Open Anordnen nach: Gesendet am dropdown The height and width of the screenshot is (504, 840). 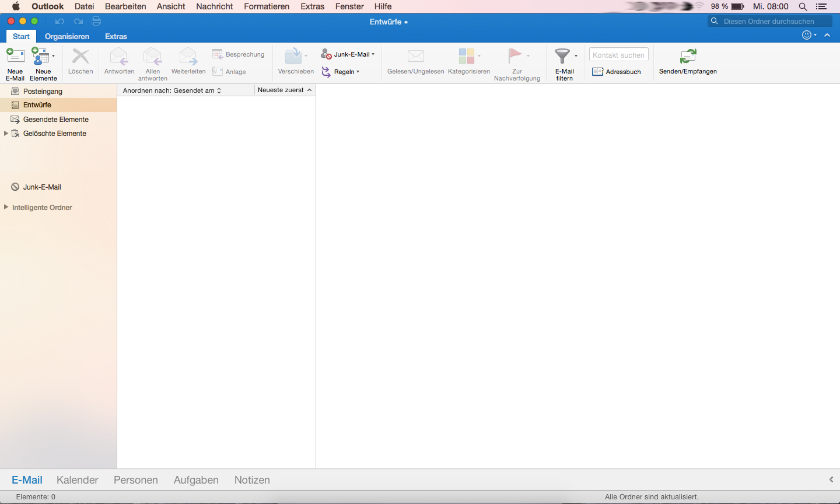[x=172, y=90]
